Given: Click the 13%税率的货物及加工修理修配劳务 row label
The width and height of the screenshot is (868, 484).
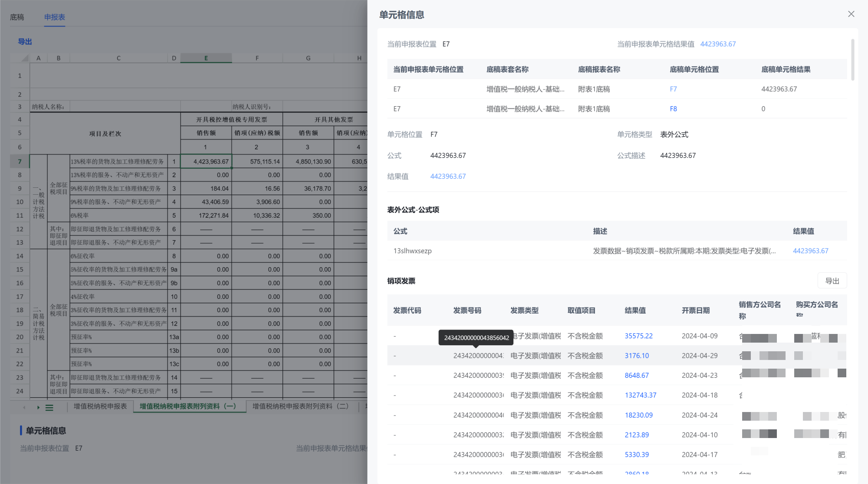Looking at the screenshot, I should coord(118,161).
